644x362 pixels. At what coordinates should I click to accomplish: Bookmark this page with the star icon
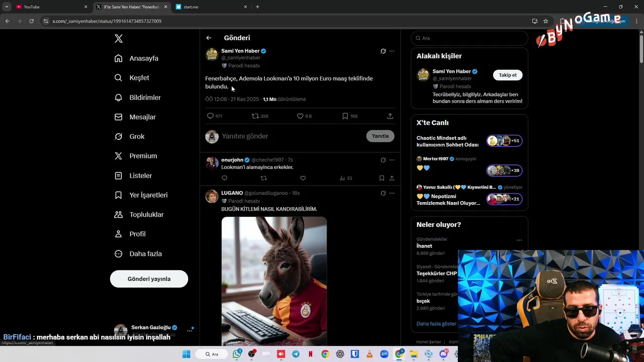[546, 21]
